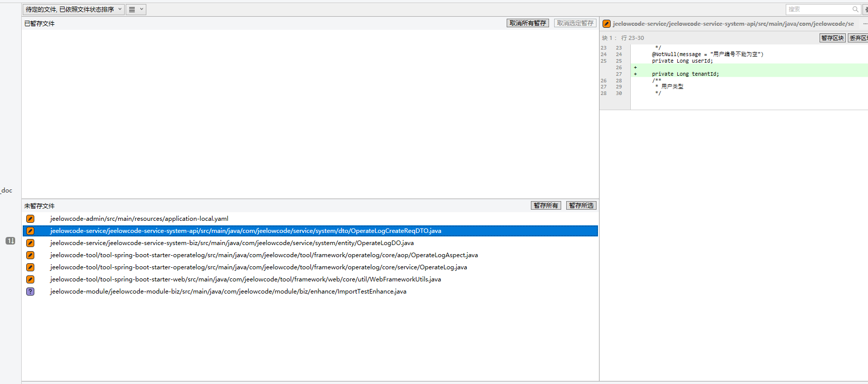
Task: Click modified icon beside OperateLogDO.java
Action: coord(30,243)
